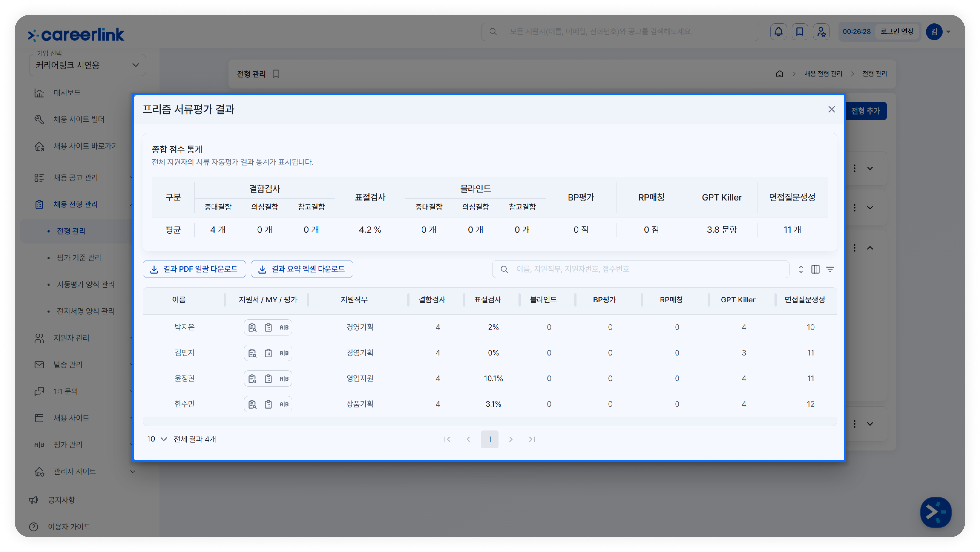Open 한수민's MY clipboard icon
The height and width of the screenshot is (552, 980).
(x=268, y=404)
